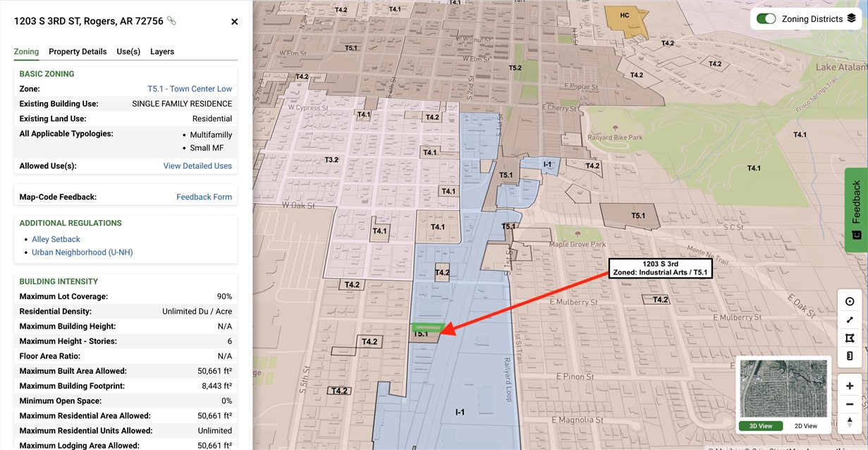Zoom in with the plus button
Viewport: 868px width, 450px height.
pyautogui.click(x=850, y=387)
